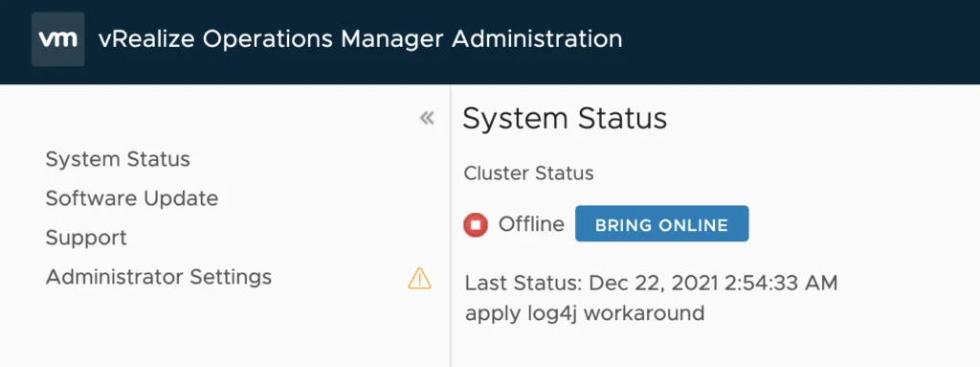
Task: Open Administrator Settings menu item
Action: pos(159,277)
